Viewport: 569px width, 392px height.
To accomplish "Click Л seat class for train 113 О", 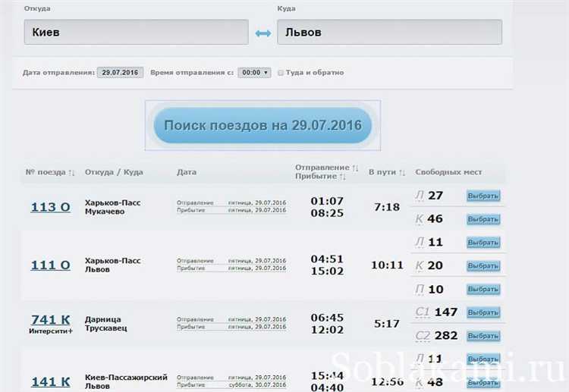I will tap(420, 196).
